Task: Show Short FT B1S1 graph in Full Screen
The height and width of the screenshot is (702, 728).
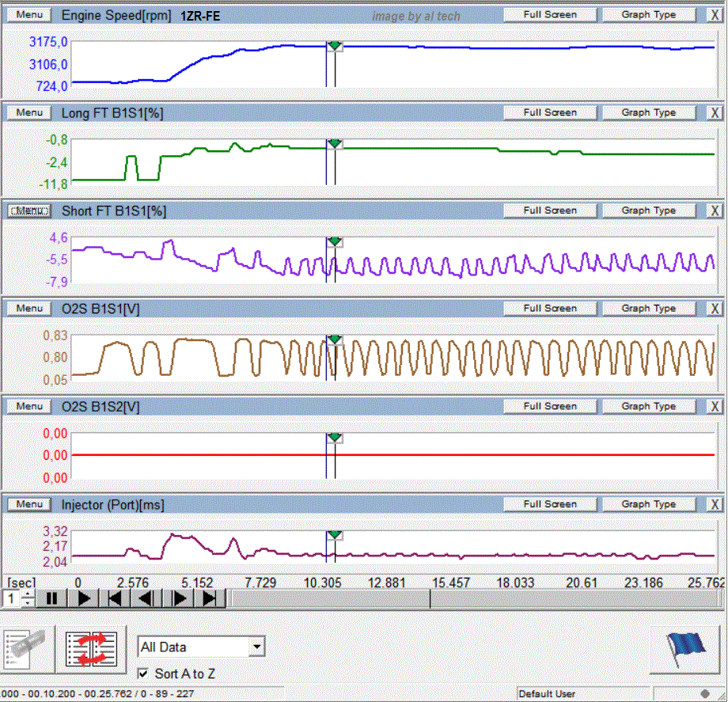Action: 550,211
